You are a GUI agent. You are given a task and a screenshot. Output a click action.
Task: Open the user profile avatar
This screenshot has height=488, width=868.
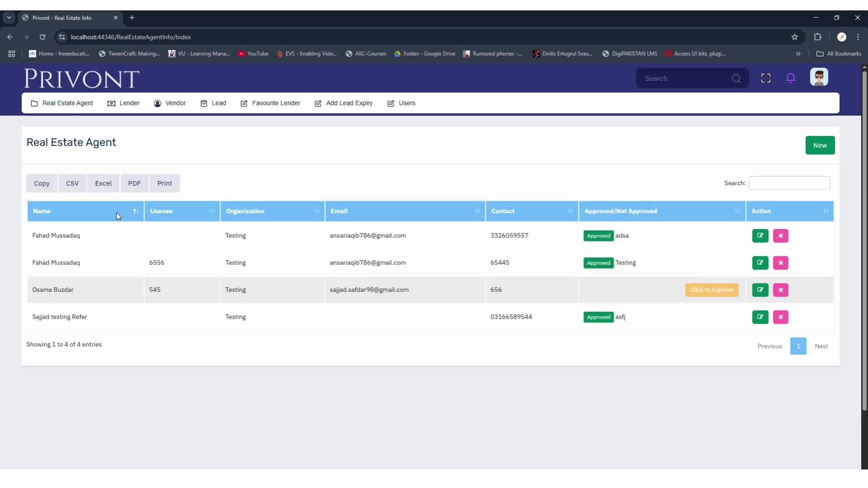pos(819,77)
